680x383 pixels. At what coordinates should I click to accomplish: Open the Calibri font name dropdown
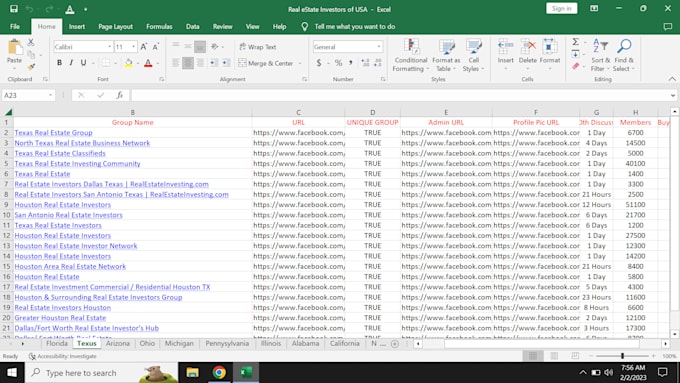click(110, 47)
